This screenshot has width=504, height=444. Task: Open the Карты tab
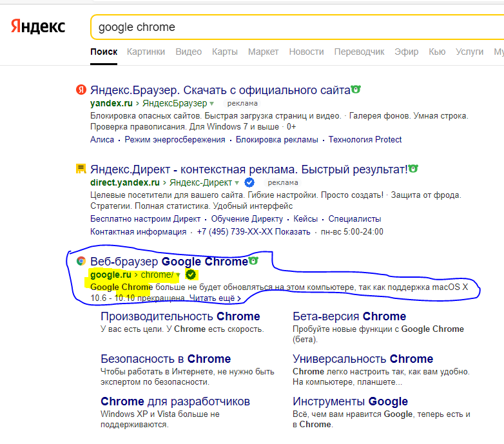coord(225,52)
